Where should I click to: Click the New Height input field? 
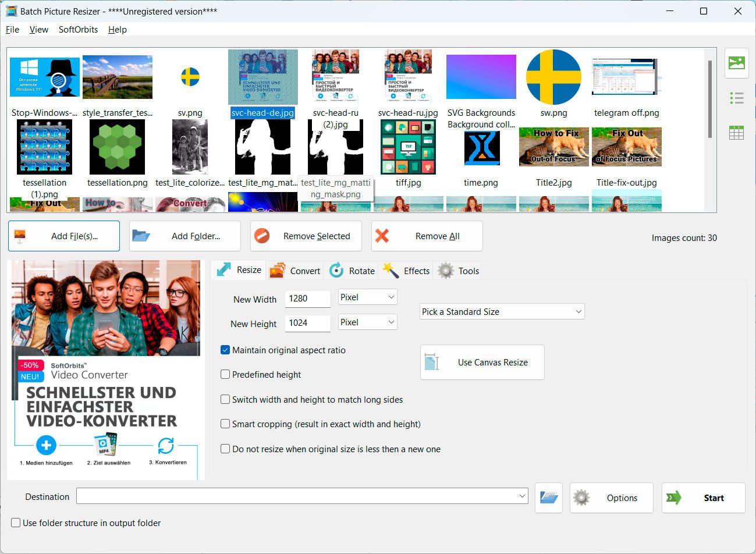point(308,323)
